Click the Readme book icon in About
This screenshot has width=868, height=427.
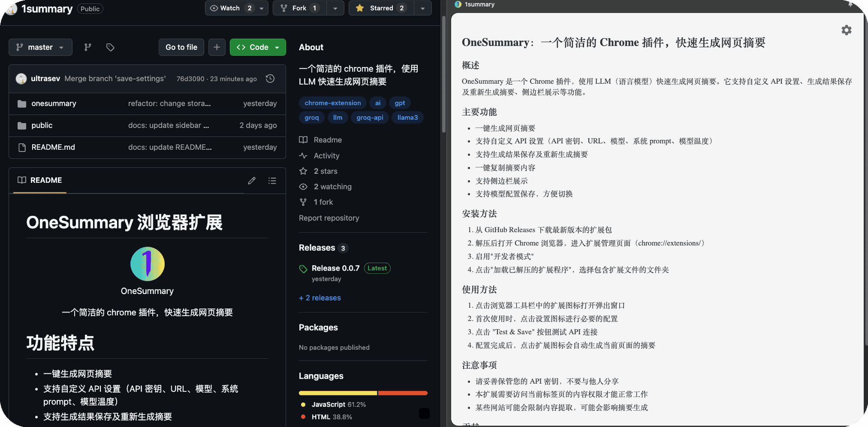[303, 140]
